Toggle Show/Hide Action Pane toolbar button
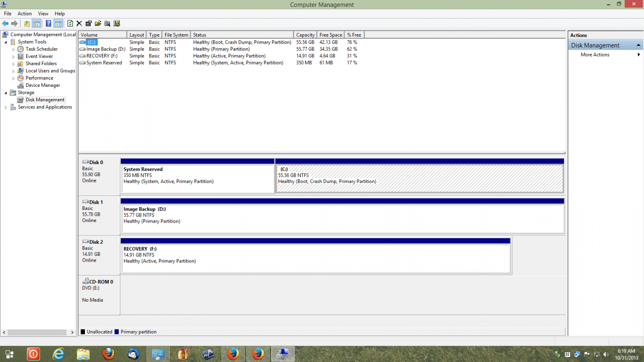 pyautogui.click(x=58, y=23)
